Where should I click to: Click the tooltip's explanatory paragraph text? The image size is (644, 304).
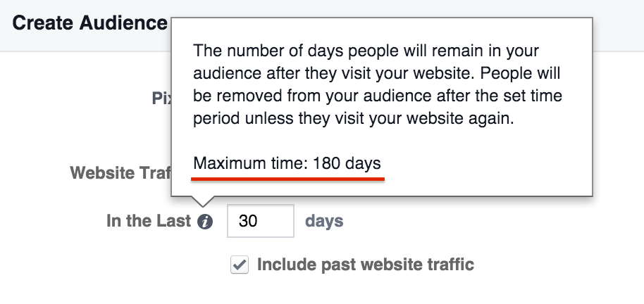pyautogui.click(x=378, y=85)
